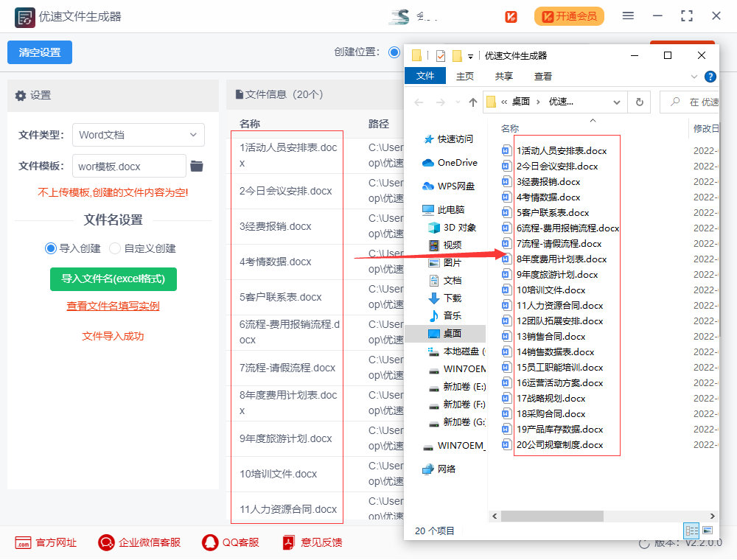Open 视频 folder in sidebar
Image resolution: width=737 pixels, height=560 pixels.
[446, 245]
